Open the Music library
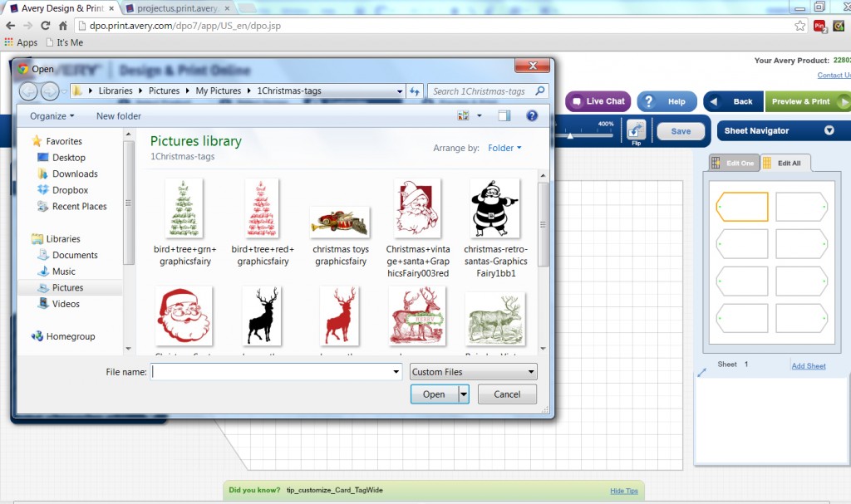Viewport: 851px width, 504px height. (63, 272)
